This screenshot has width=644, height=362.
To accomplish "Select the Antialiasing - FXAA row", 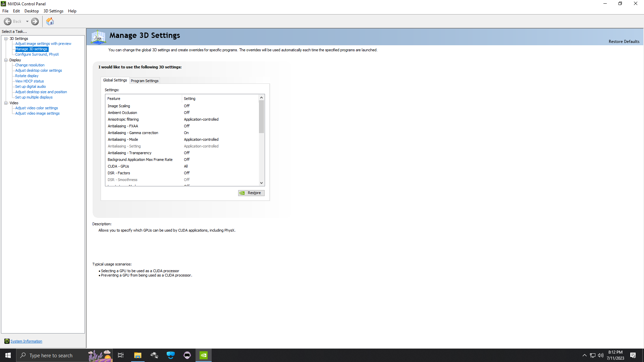I will [x=182, y=126].
